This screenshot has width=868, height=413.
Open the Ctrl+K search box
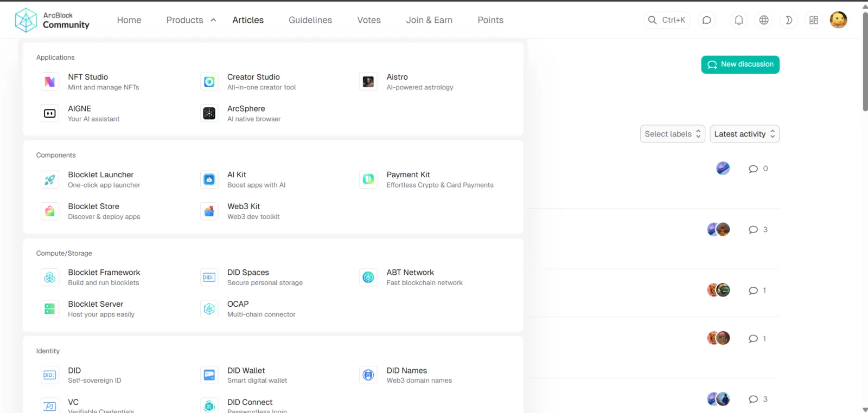pos(667,20)
